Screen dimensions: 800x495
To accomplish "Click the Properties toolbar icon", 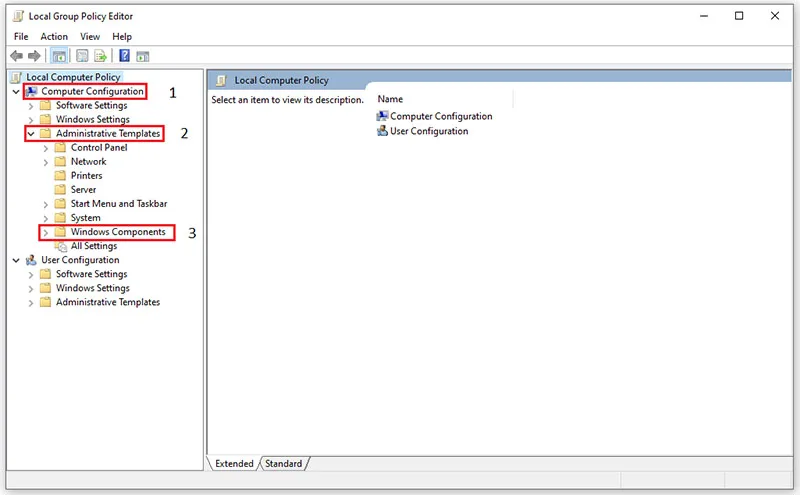I will tap(82, 56).
